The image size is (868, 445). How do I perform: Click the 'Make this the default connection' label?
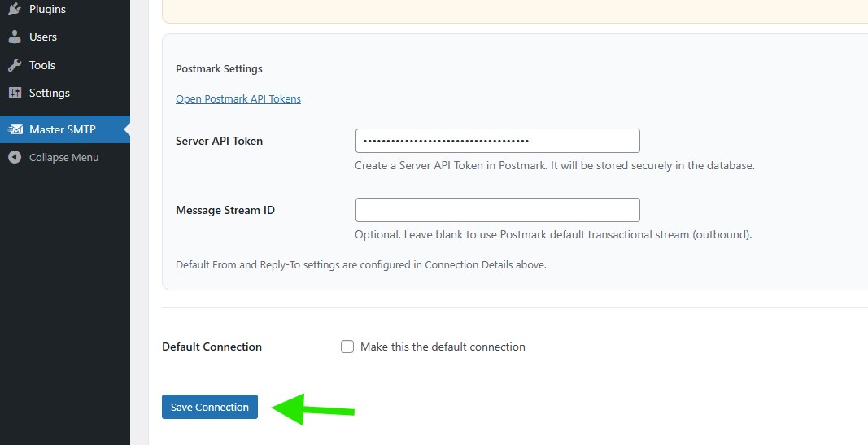pos(443,347)
